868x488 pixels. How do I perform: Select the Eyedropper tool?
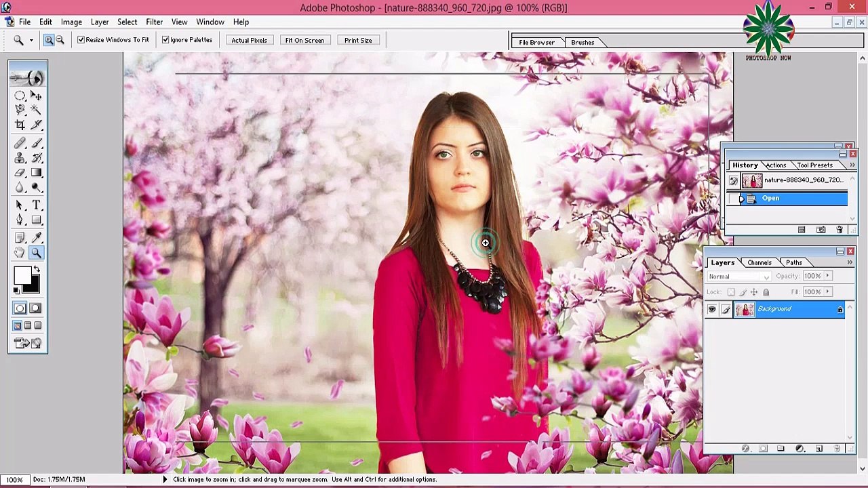(36, 237)
